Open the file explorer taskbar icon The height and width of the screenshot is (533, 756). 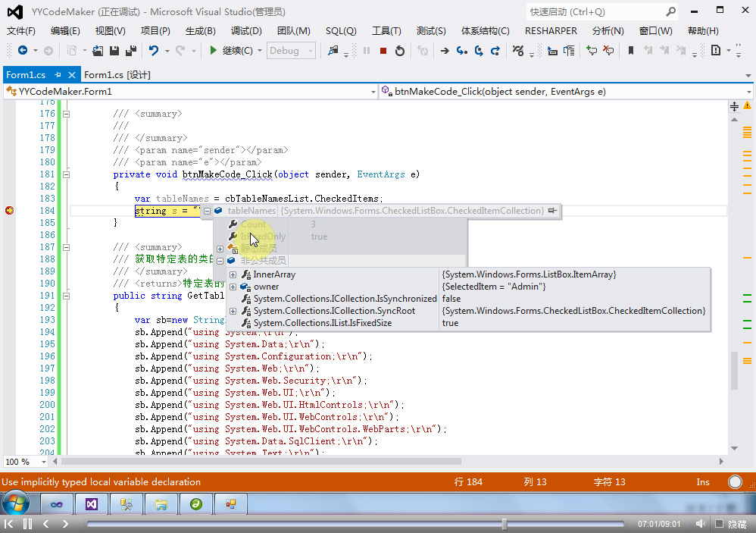click(161, 504)
